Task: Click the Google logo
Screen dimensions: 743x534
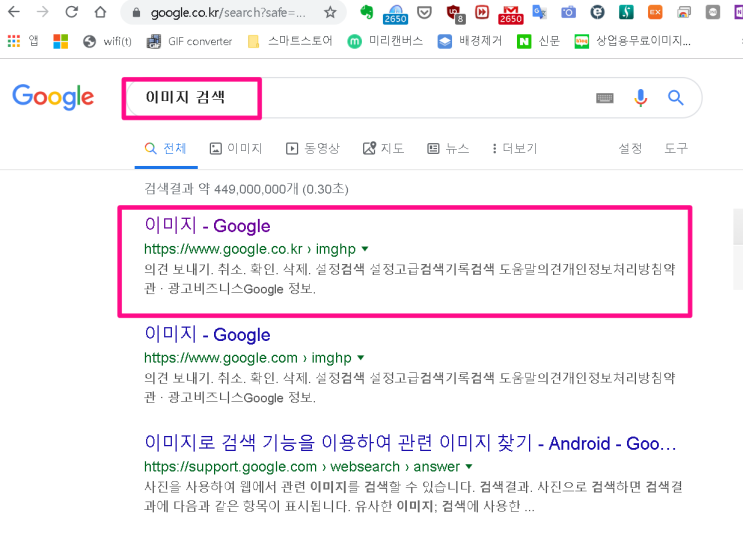Action: coord(53,97)
